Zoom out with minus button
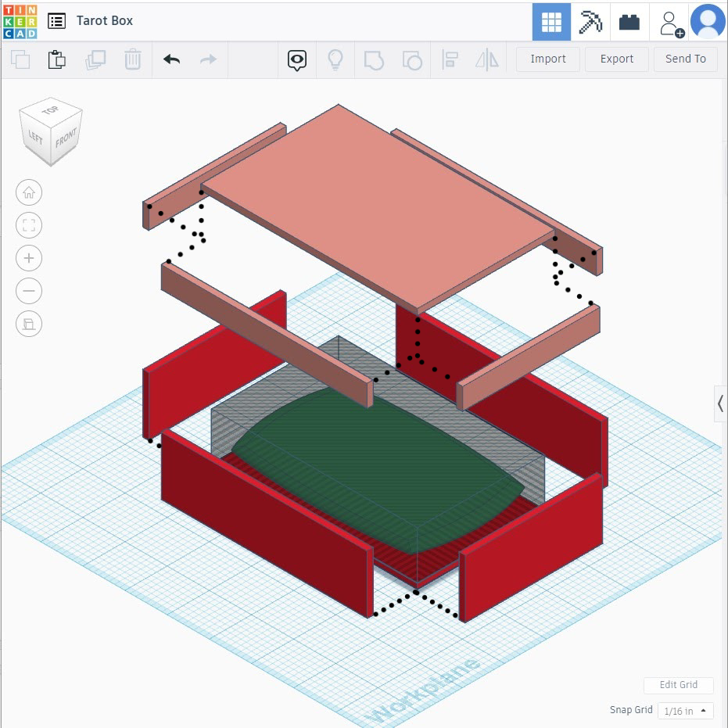 29,291
